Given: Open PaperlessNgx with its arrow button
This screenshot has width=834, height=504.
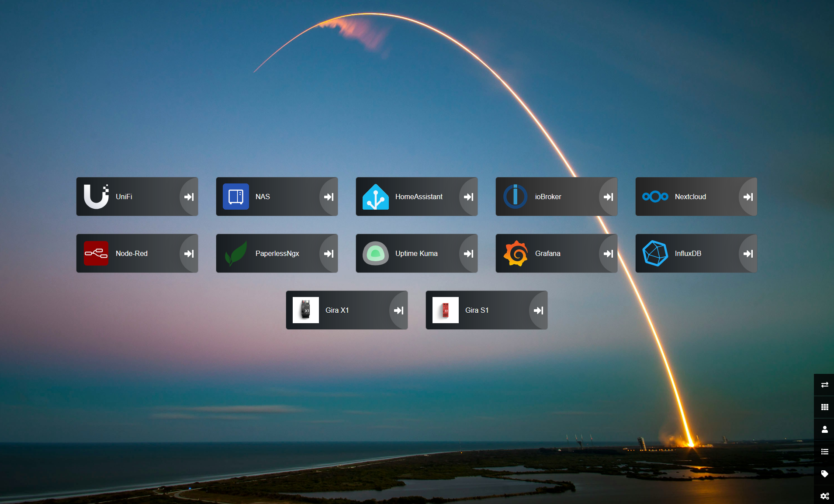Looking at the screenshot, I should pyautogui.click(x=329, y=253).
